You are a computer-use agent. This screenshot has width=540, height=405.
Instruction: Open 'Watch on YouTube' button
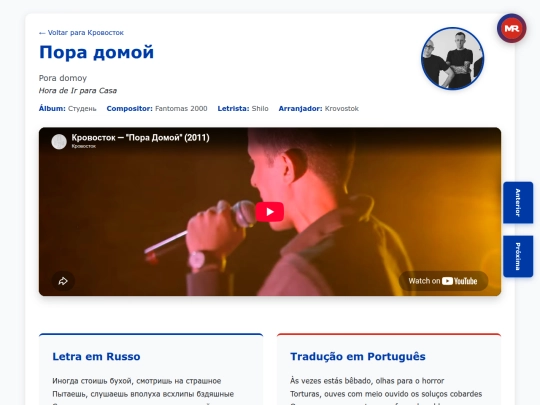[x=443, y=281]
